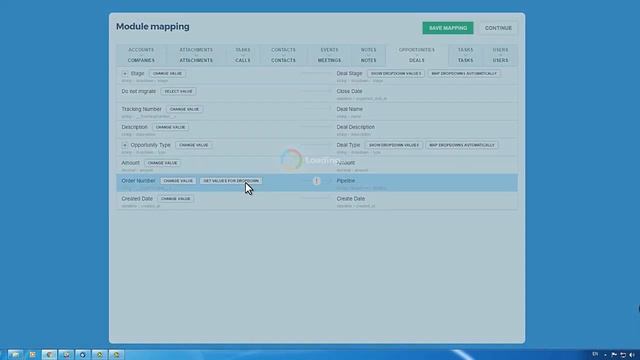Select the Opportunities to Deals tab
Image resolution: width=640 pixels, height=360 pixels.
[x=417, y=55]
